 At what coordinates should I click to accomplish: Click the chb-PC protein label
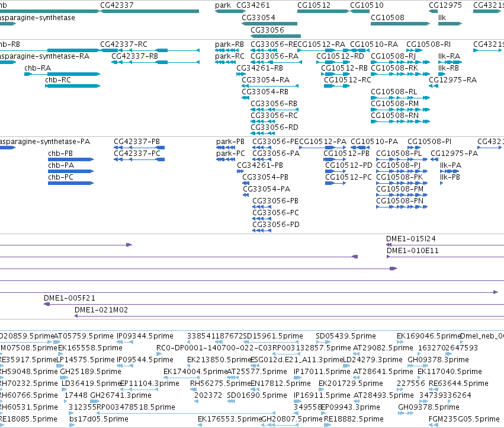[60, 177]
